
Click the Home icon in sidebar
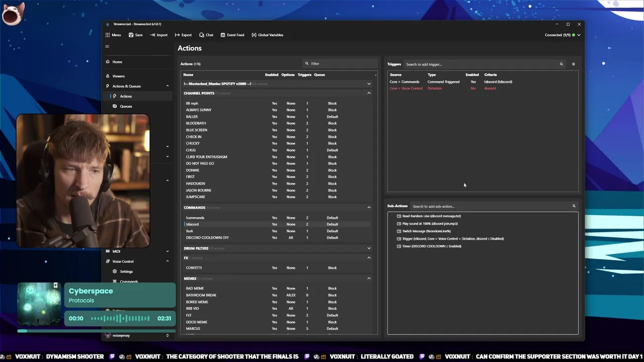108,62
